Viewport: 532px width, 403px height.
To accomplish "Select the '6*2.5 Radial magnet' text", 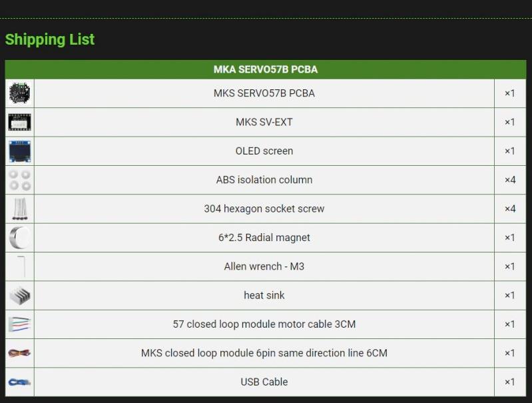I will pyautogui.click(x=264, y=237).
